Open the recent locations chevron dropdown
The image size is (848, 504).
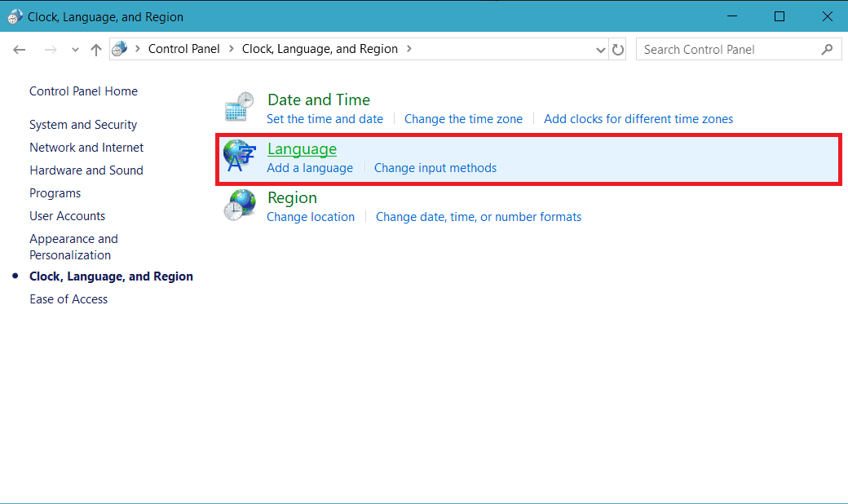(x=75, y=49)
